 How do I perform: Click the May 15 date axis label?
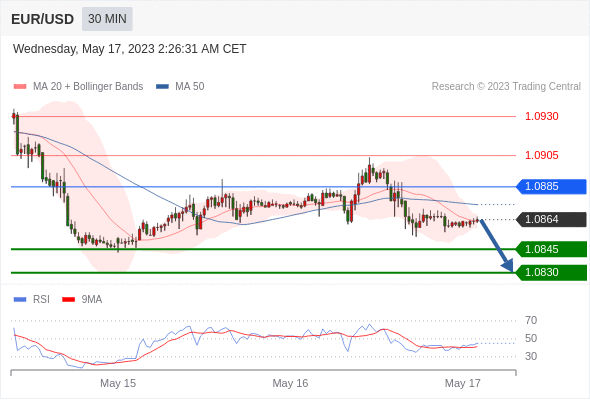click(118, 383)
